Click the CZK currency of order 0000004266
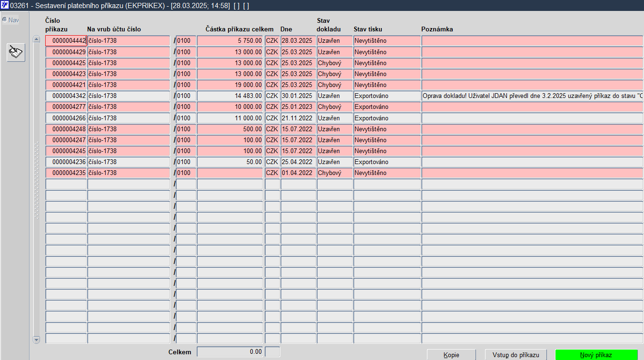 point(272,118)
